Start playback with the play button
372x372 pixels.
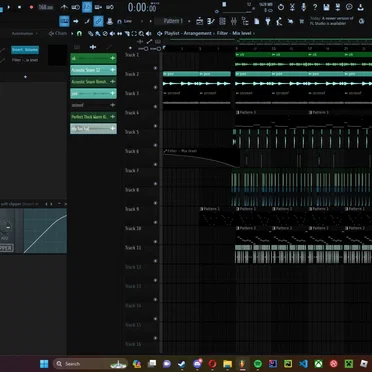9,7
